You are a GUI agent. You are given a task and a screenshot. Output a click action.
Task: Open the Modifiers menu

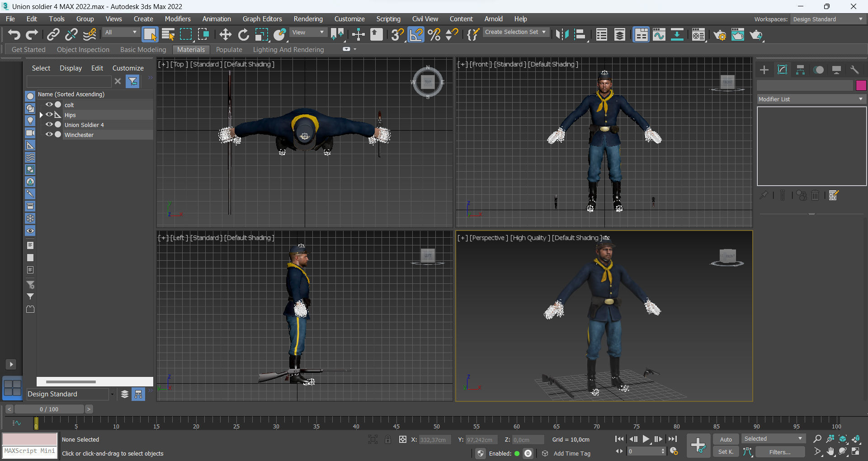pos(178,19)
